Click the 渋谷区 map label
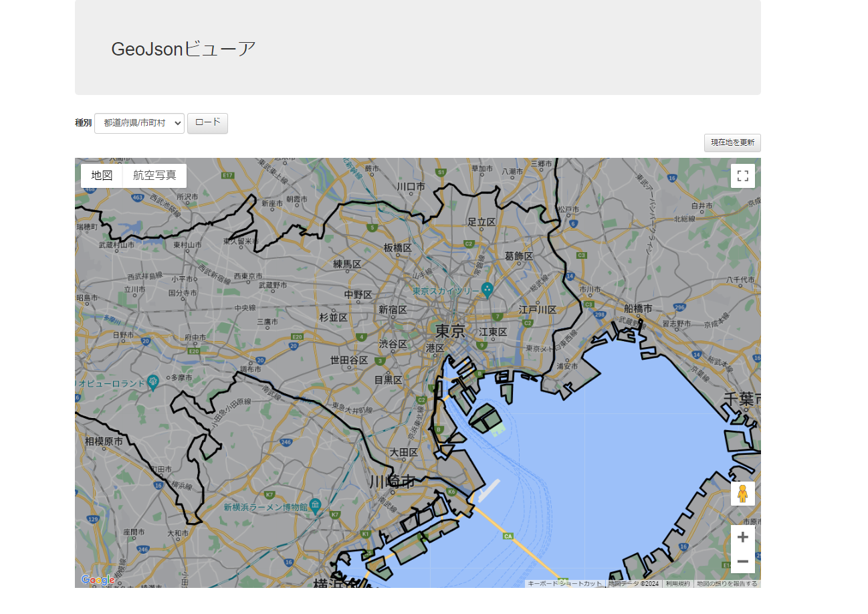 393,343
